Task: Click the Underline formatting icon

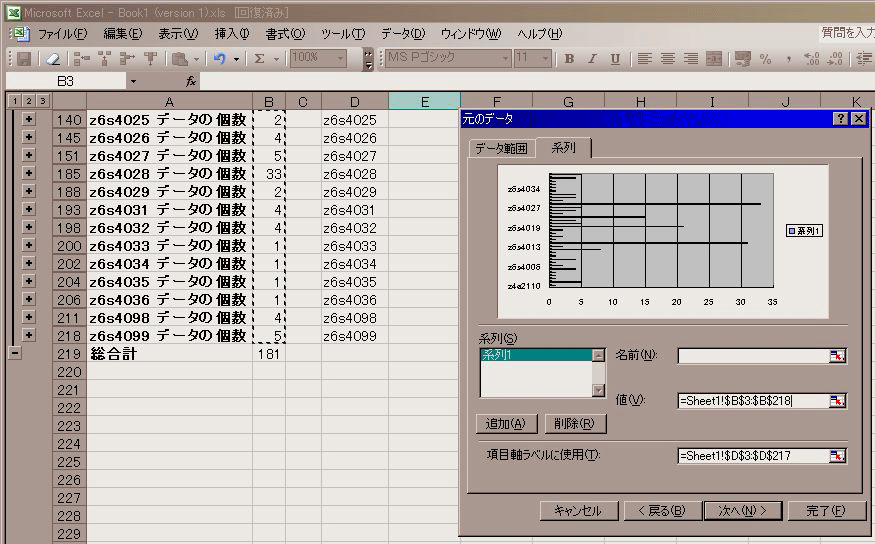Action: [x=615, y=59]
